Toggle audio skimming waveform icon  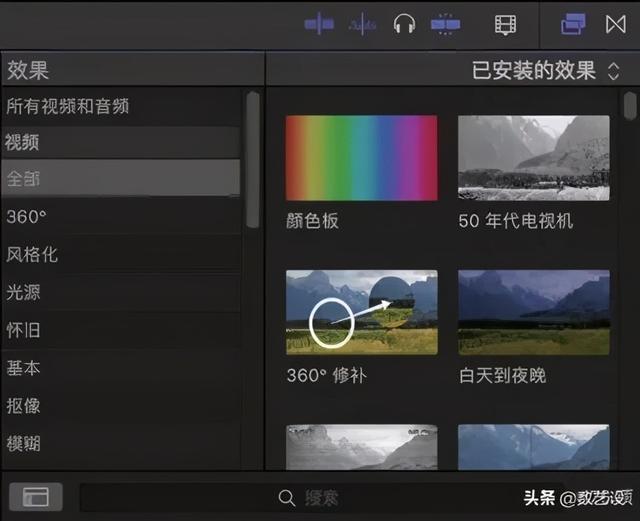tap(362, 24)
